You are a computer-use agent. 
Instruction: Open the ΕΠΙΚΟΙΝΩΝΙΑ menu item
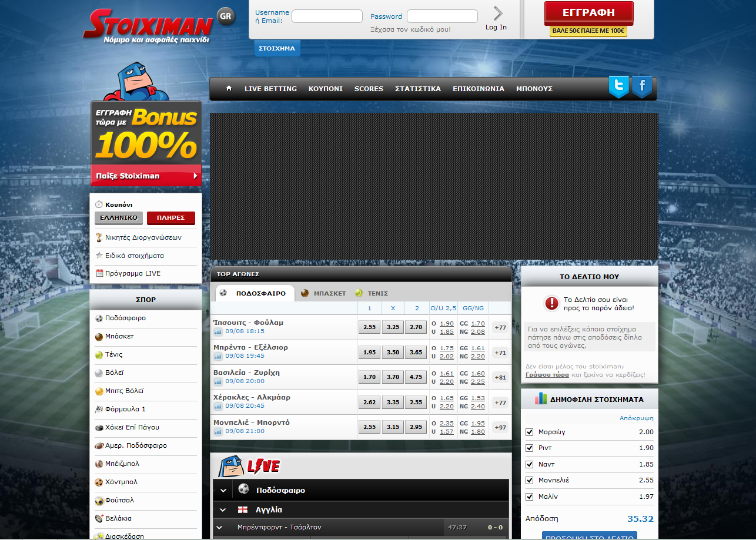tap(479, 89)
